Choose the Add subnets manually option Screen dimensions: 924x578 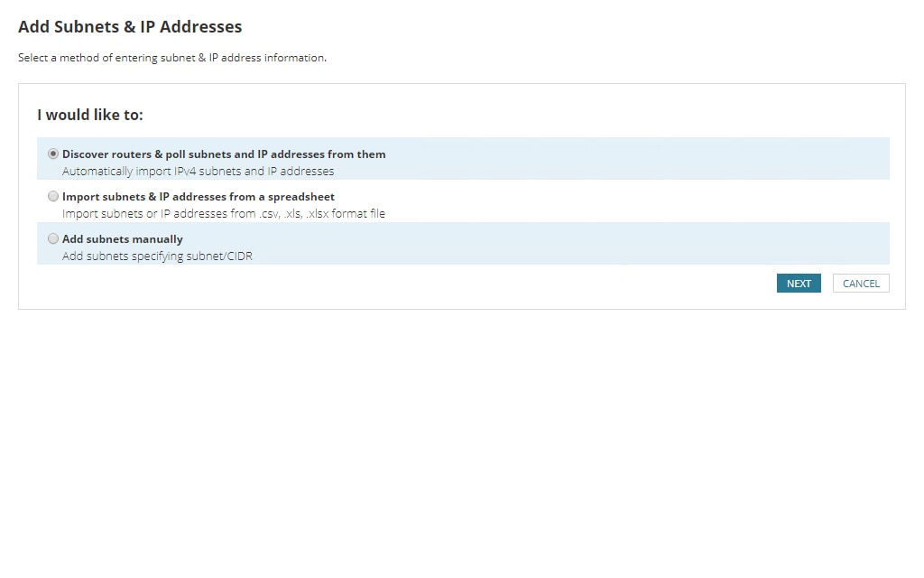[x=53, y=238]
